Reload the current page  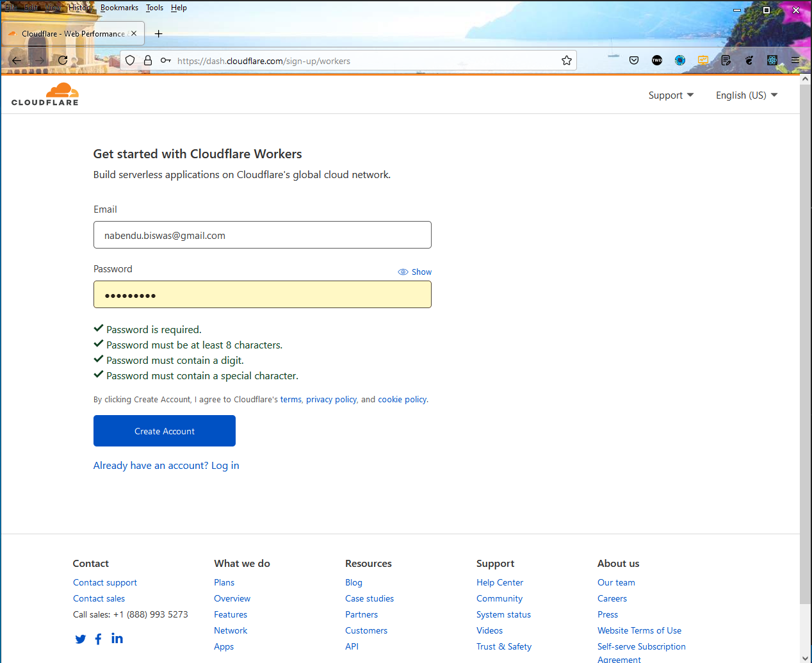63,60
